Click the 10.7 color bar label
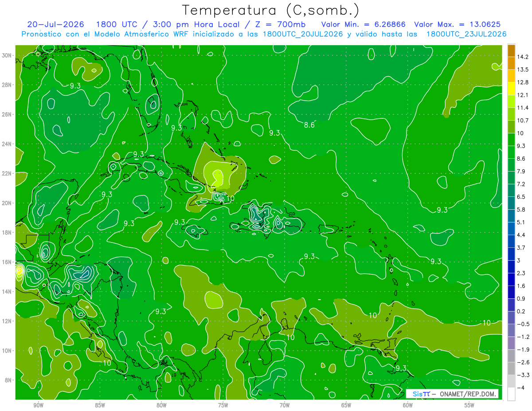Screen dimensions: 532x411 coord(523,120)
